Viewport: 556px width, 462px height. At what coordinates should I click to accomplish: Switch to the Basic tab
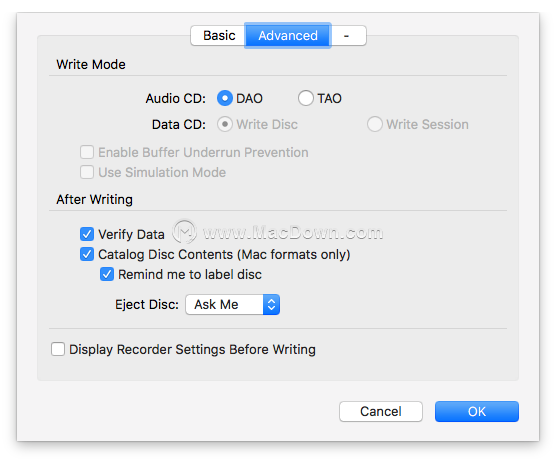218,35
